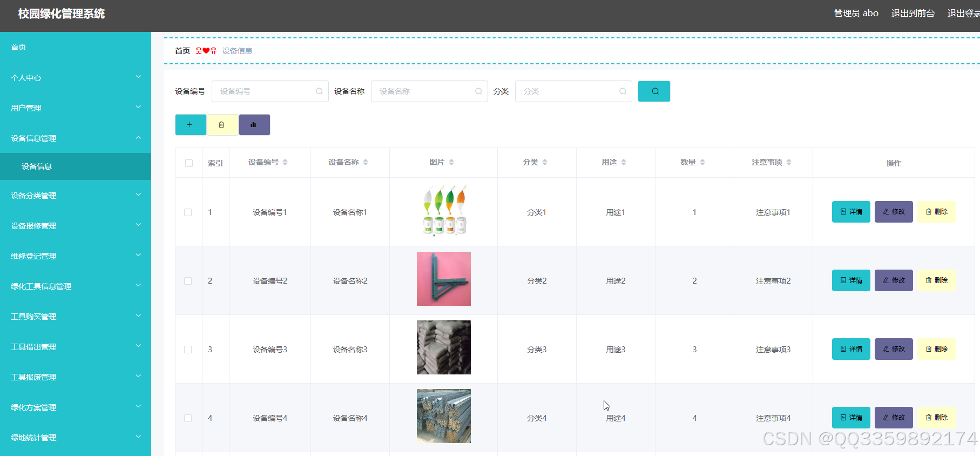980x456 pixels.
Task: Select 设备信息 submenu item
Action: (76, 166)
